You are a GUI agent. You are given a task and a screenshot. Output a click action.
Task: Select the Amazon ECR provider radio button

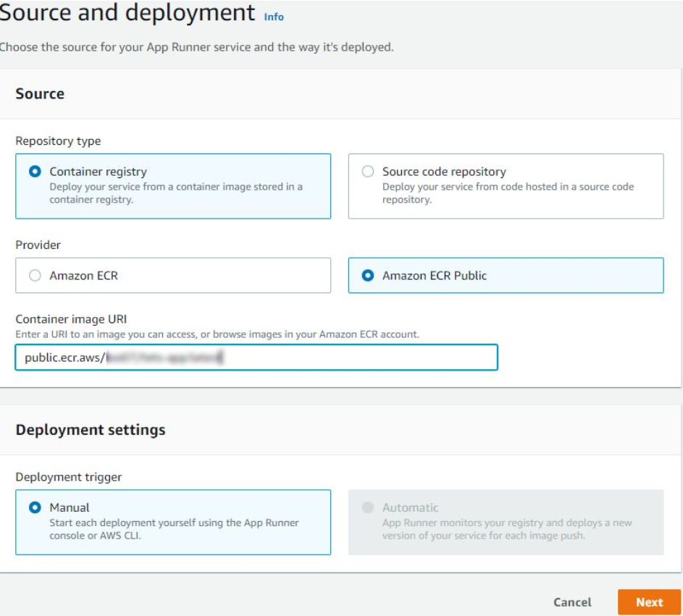pos(35,276)
